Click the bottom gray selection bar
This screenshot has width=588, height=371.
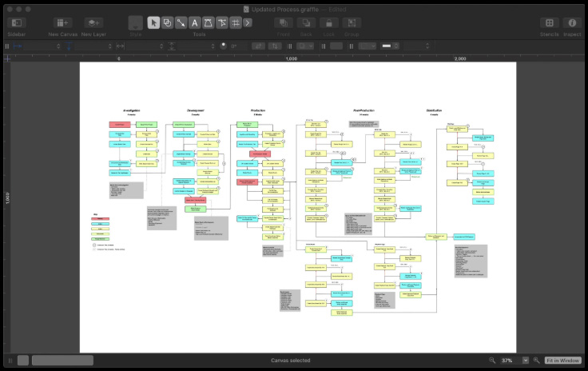62,361
